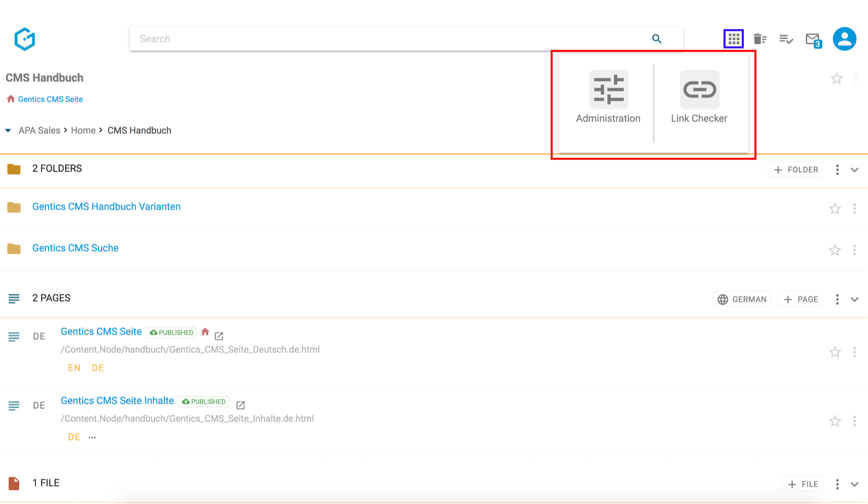Change language via the German button
868x504 pixels.
pyautogui.click(x=742, y=299)
